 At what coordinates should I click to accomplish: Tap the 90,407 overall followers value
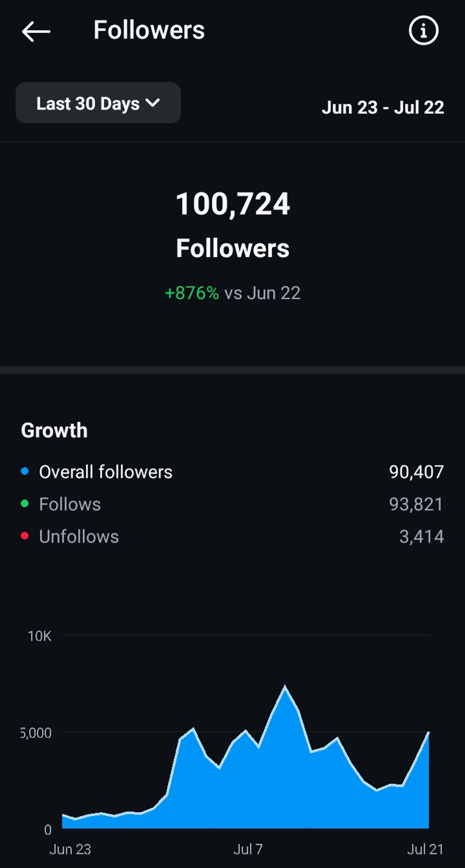416,472
